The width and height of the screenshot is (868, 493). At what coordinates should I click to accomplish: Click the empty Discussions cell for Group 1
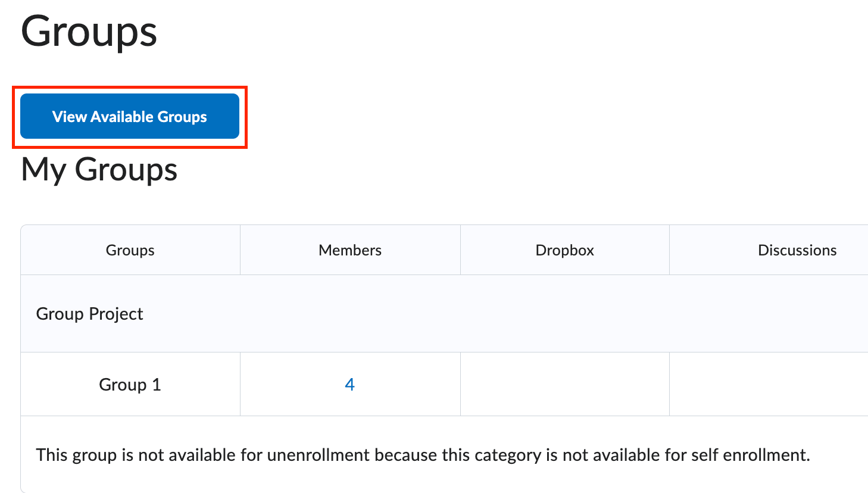(768, 385)
